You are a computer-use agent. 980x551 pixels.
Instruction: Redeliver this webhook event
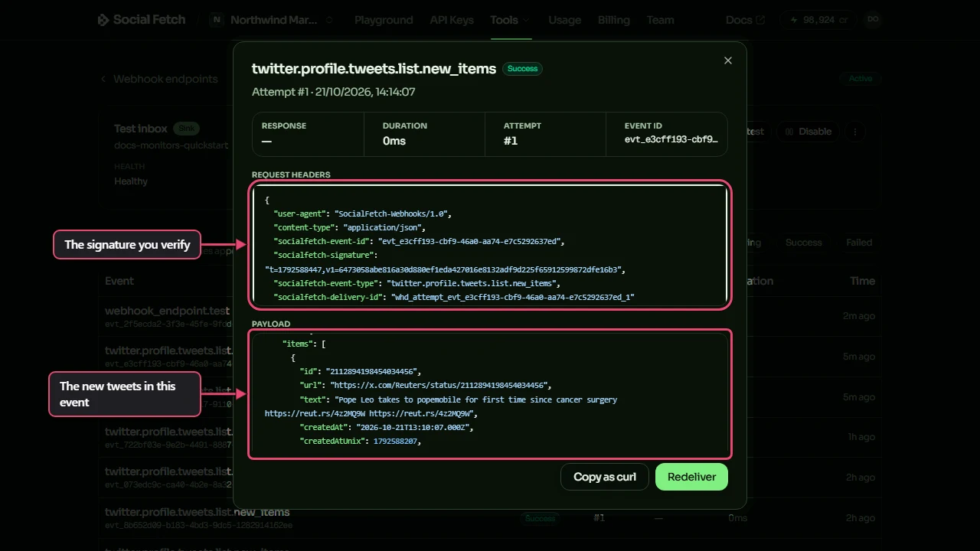point(691,477)
